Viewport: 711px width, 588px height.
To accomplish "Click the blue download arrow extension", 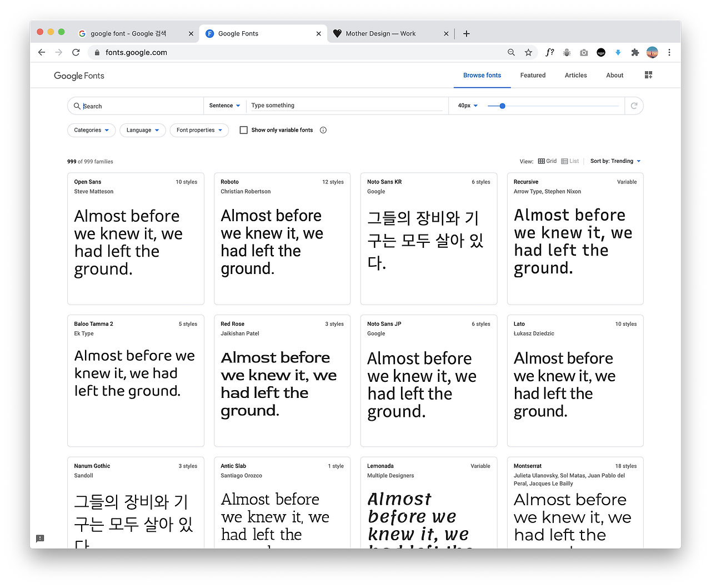I will 618,52.
